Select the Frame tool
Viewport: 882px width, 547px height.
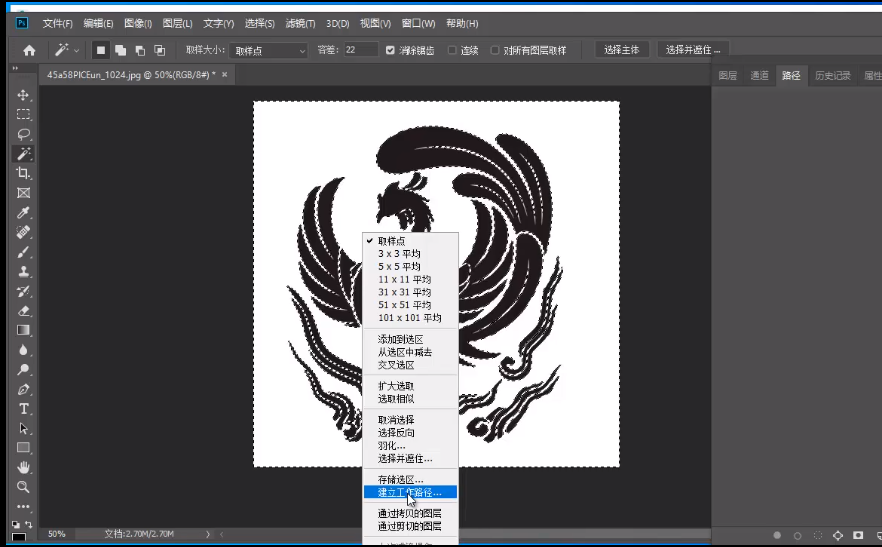tap(23, 193)
